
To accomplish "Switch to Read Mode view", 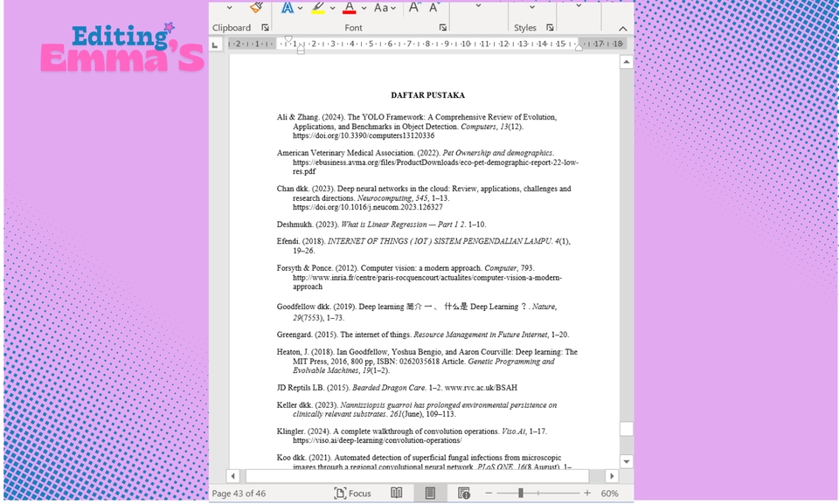I will (x=397, y=494).
